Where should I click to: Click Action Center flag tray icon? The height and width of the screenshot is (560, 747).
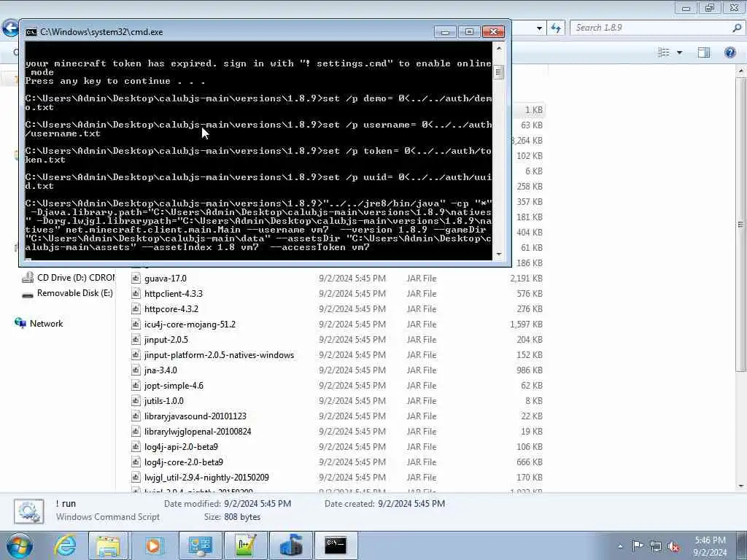[x=638, y=545]
